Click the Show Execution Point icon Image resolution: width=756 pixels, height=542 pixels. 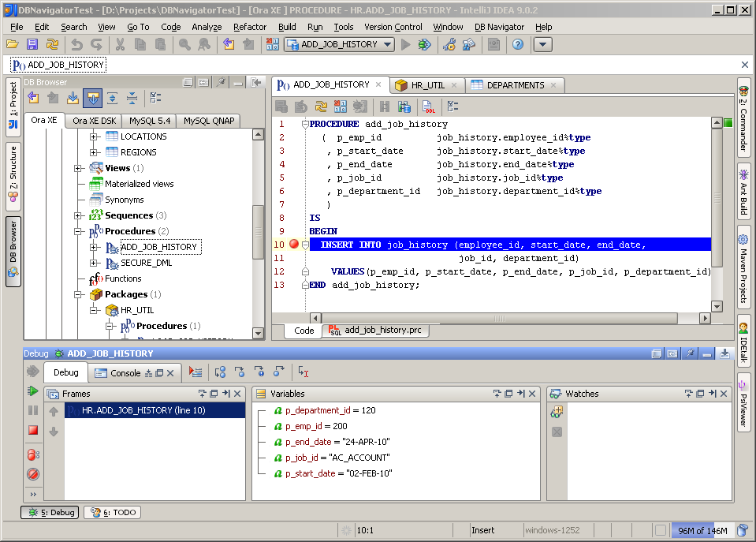(x=196, y=372)
